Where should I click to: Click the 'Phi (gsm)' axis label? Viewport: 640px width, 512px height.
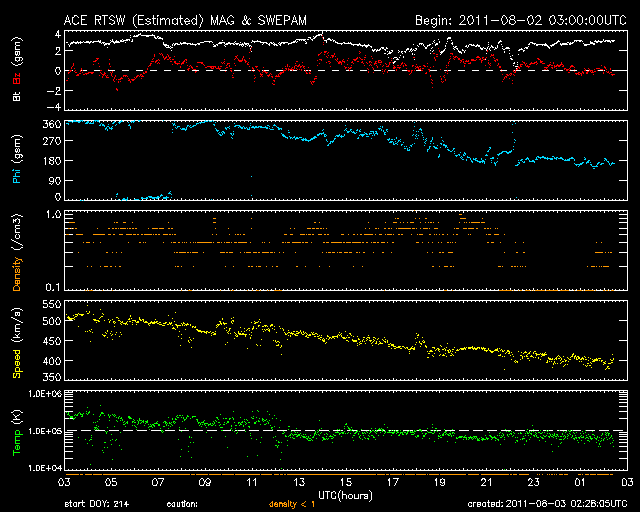(17, 159)
